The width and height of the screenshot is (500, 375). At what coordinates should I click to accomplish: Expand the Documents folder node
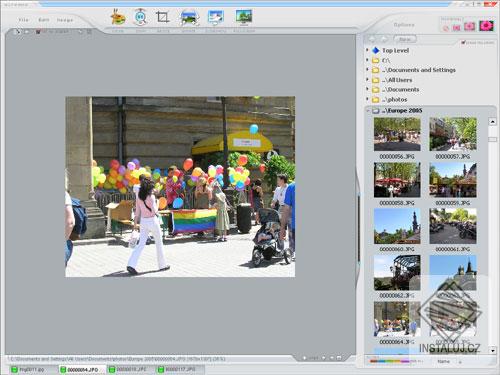point(367,89)
